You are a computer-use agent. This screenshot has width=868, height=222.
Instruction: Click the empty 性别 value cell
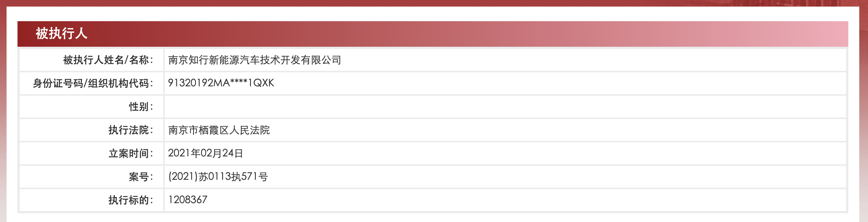click(505, 107)
